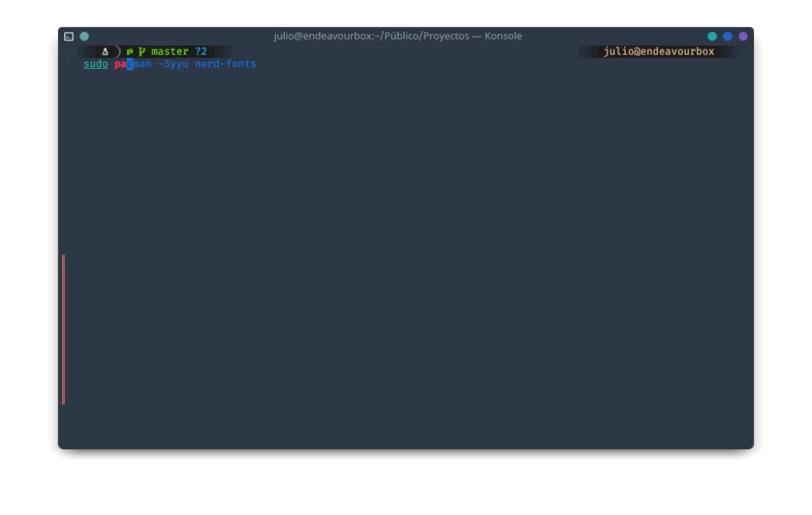Viewport: 812px width, 515px height.
Task: Click the 'nerd-fonts' argument text
Action: pyautogui.click(x=225, y=64)
